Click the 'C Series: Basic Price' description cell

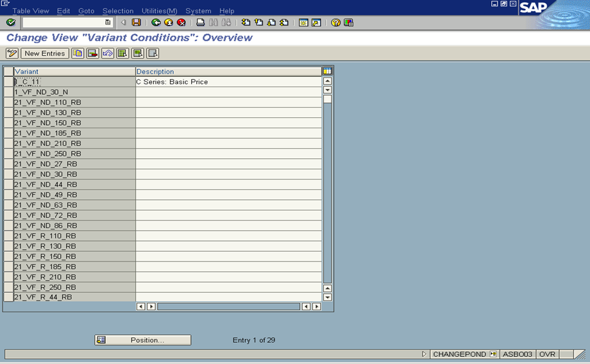click(229, 81)
